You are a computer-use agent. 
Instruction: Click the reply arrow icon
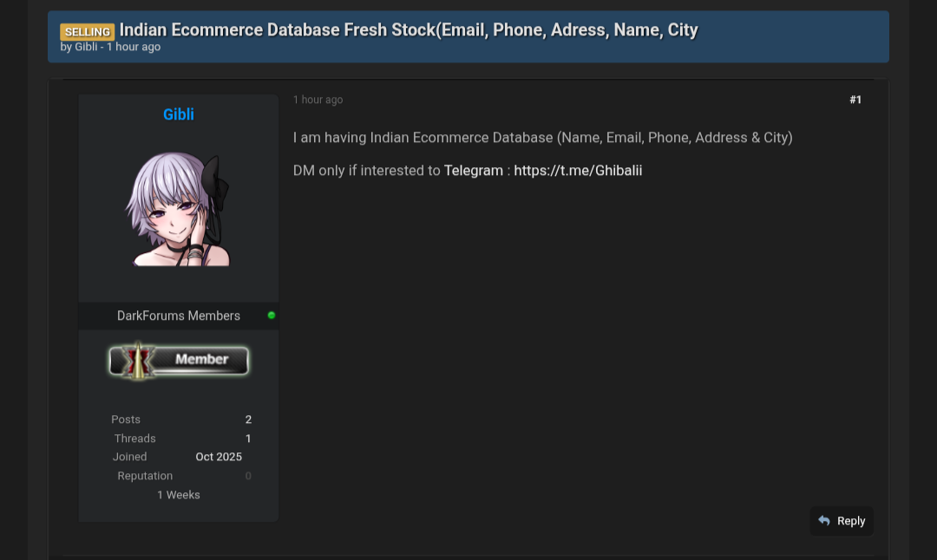click(x=824, y=521)
